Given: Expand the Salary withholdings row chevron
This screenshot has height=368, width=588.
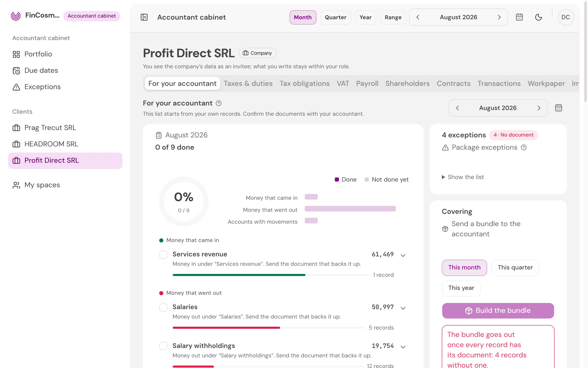Looking at the screenshot, I should click(x=403, y=347).
